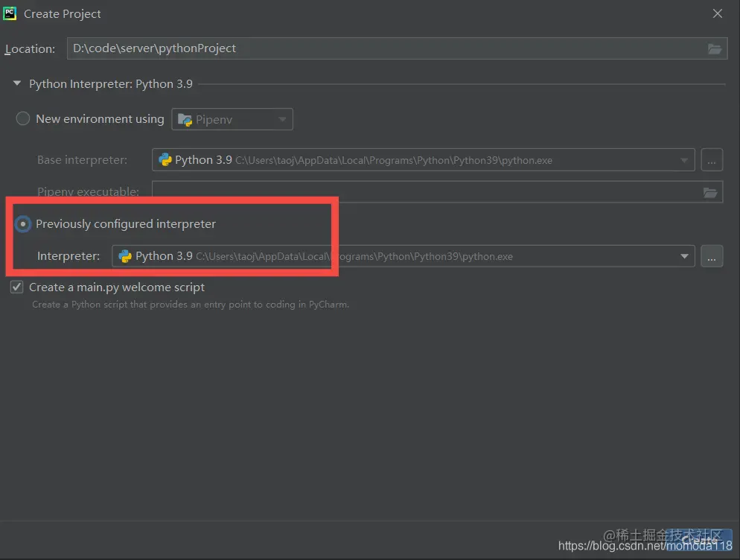
Task: Click the Location path input field
Action: 397,48
